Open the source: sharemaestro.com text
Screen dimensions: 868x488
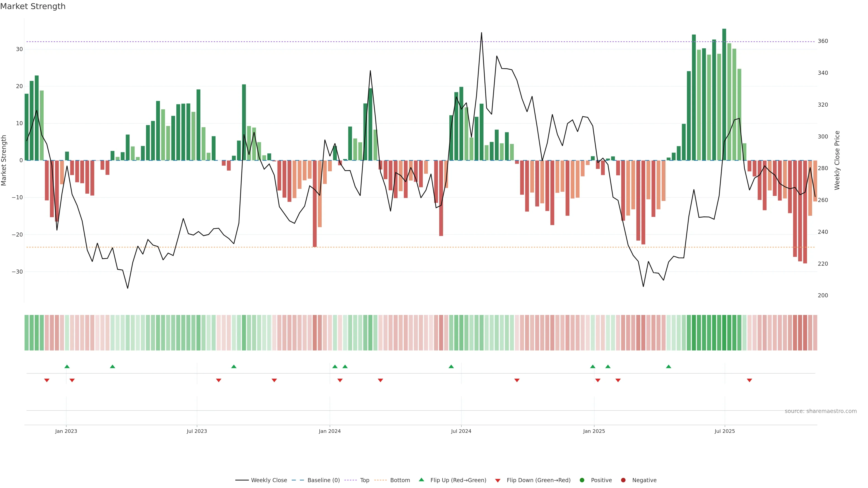(x=821, y=411)
